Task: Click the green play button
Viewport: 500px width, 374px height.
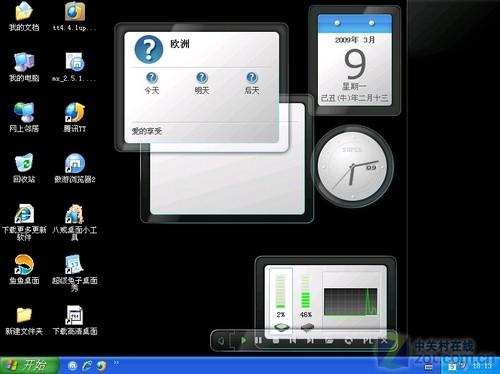Action: [243, 340]
